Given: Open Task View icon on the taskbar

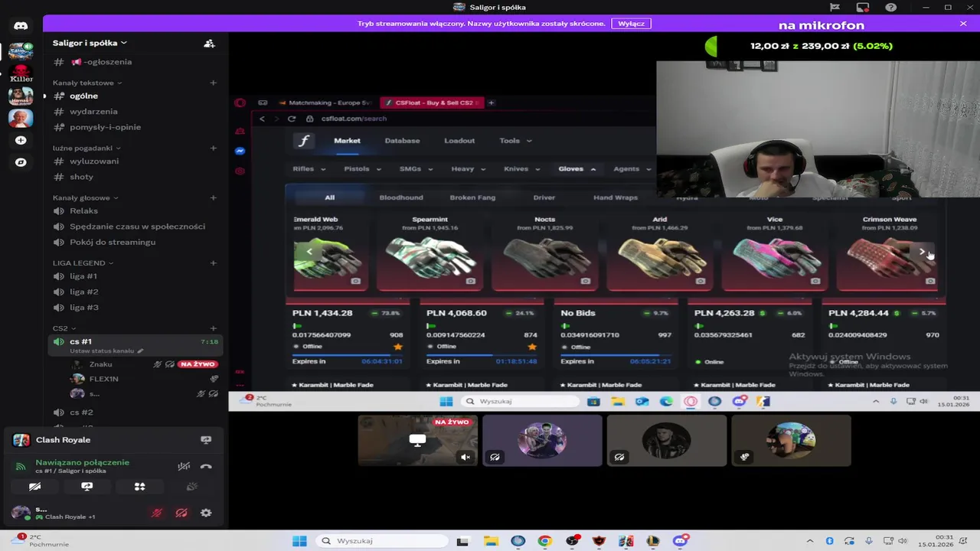Looking at the screenshot, I should point(462,541).
